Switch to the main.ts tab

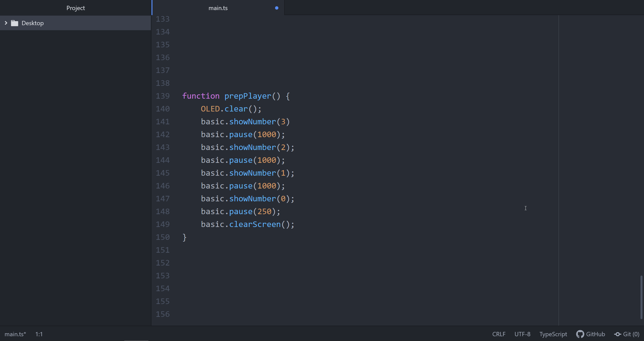(218, 8)
